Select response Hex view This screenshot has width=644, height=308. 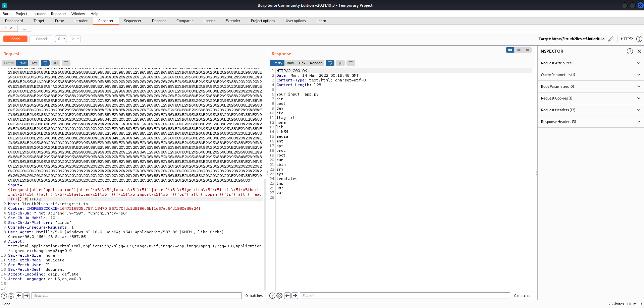(302, 63)
